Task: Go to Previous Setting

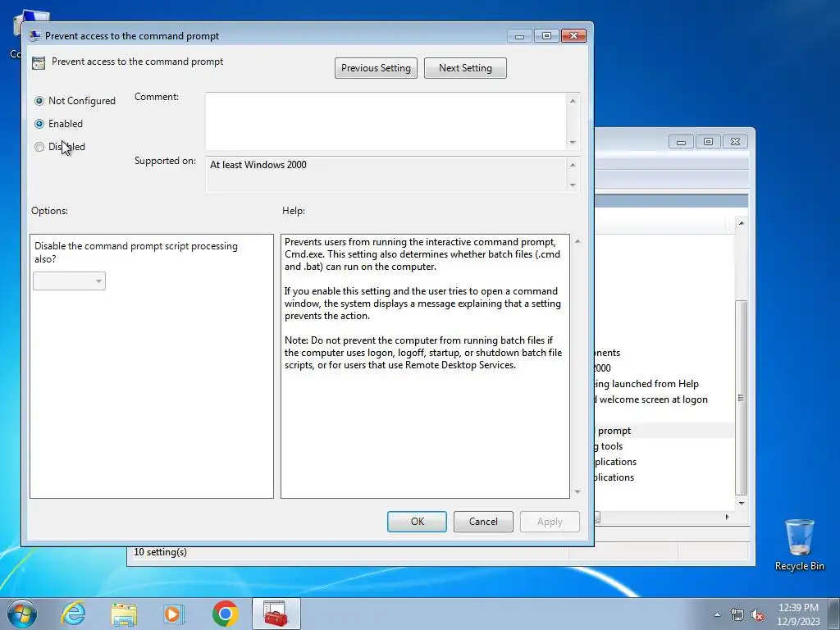Action: pyautogui.click(x=376, y=68)
